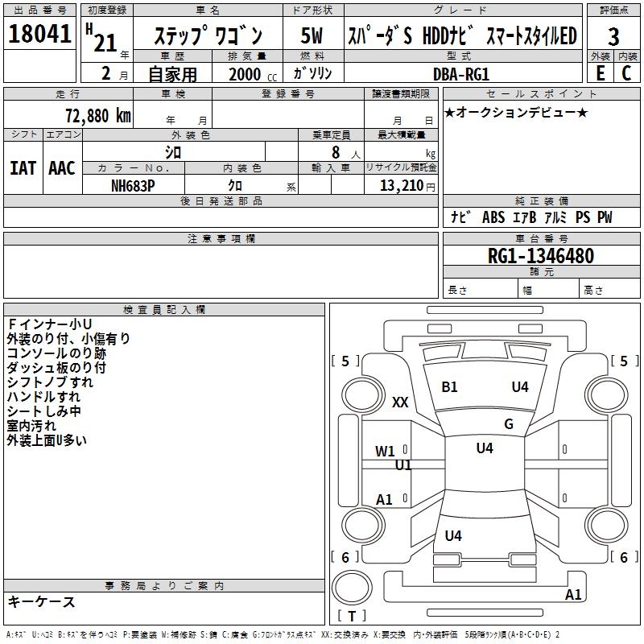This screenshot has width=644, height=644.
Task: Click the interior color クロ
Action: [235, 186]
